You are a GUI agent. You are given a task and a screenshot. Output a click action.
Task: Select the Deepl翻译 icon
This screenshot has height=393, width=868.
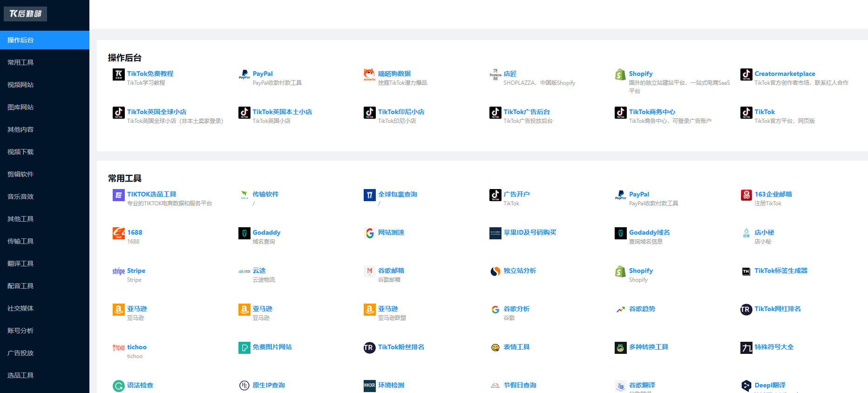point(746,386)
